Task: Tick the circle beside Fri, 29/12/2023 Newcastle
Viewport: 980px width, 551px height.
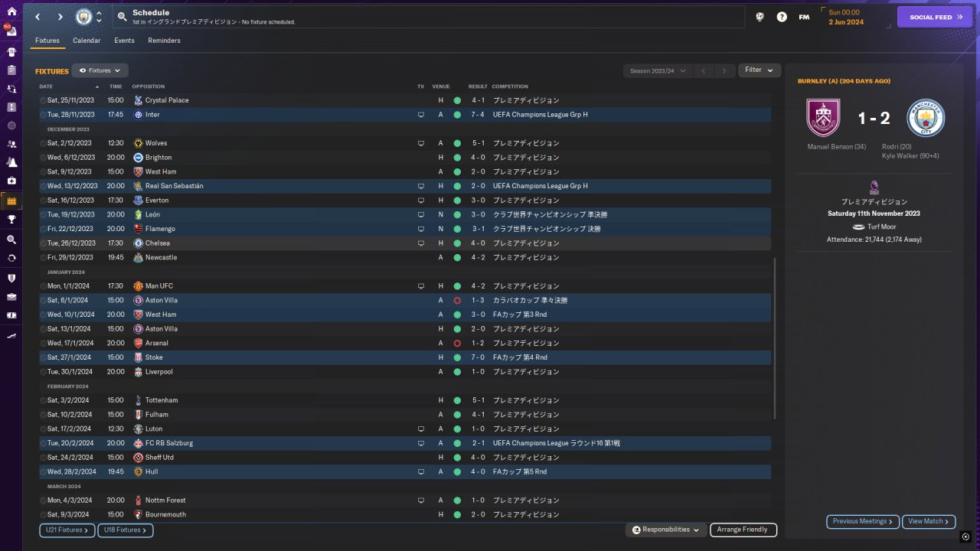Action: point(43,258)
